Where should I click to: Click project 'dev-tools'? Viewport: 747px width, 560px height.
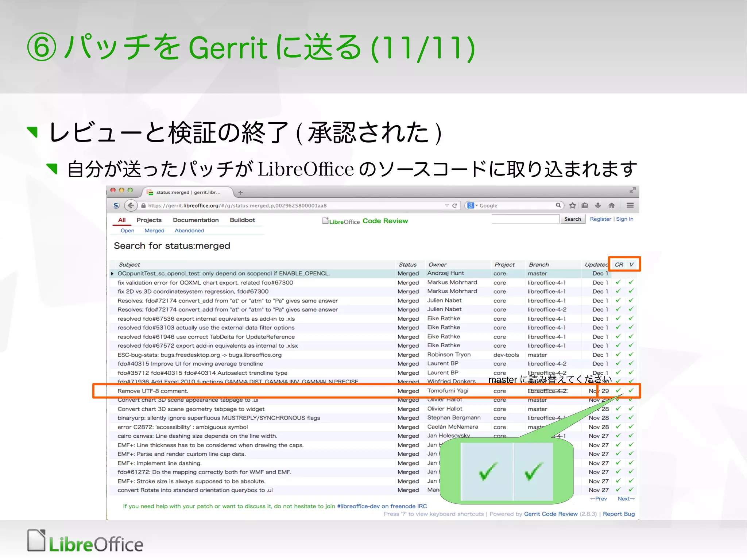pos(506,355)
